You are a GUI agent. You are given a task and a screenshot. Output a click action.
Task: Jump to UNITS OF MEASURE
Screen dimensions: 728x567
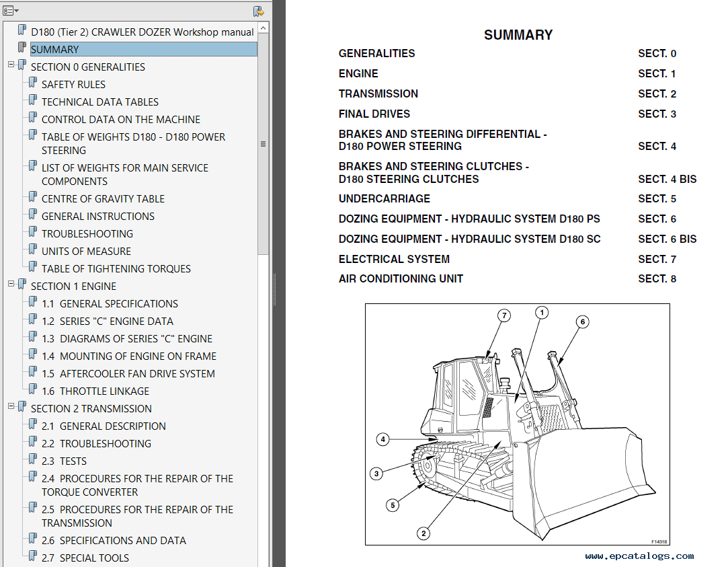coord(86,252)
